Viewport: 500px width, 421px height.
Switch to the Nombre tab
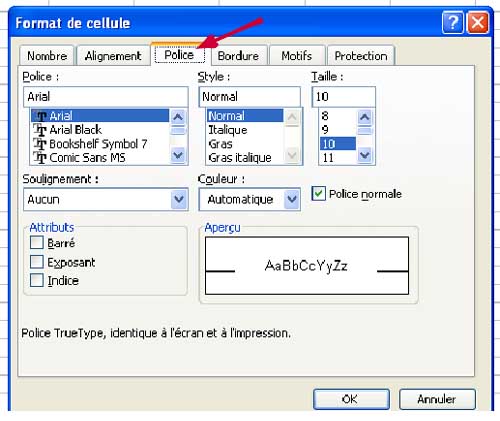pos(47,56)
